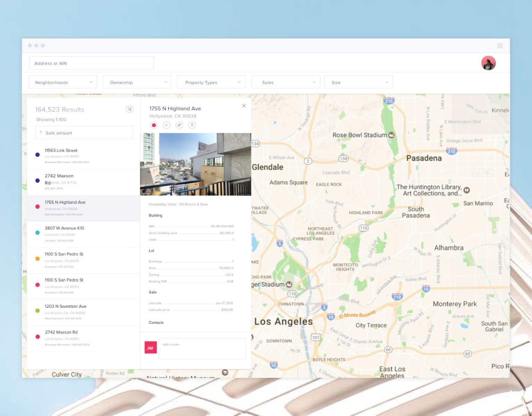Click the Showing 1-100 text
532x416 pixels.
tap(51, 119)
